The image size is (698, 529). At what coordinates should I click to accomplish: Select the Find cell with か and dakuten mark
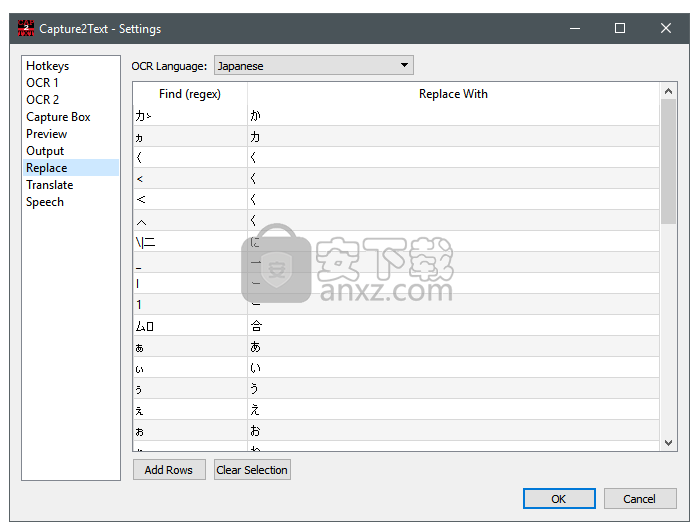point(190,115)
